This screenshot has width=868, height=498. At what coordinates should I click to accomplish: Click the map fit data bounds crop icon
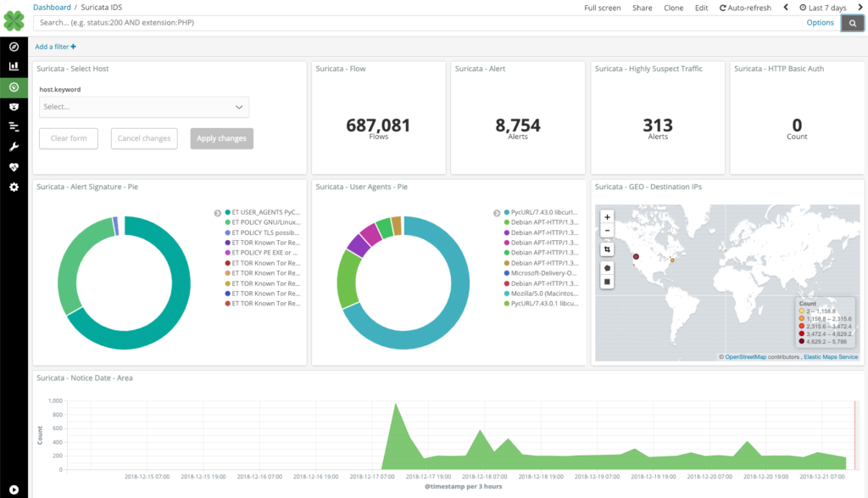click(607, 249)
